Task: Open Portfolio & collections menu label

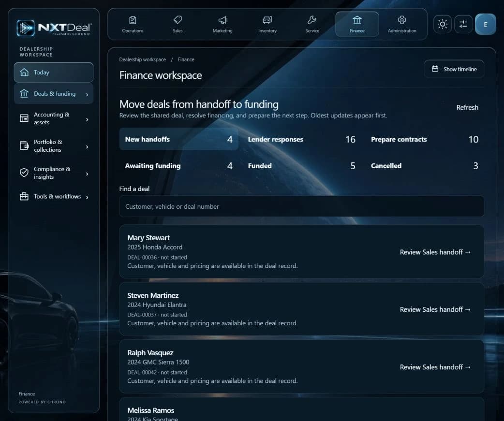Action: (48, 146)
